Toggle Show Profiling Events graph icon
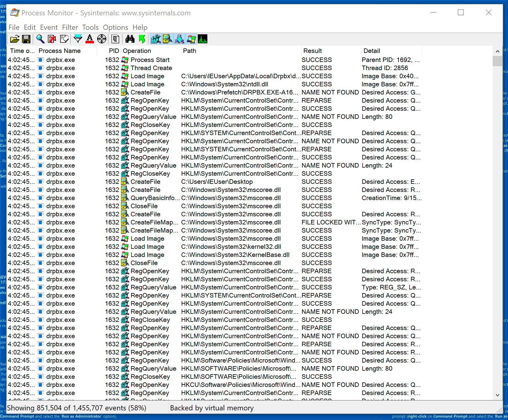The width and height of the screenshot is (508, 420). pyautogui.click(x=203, y=39)
